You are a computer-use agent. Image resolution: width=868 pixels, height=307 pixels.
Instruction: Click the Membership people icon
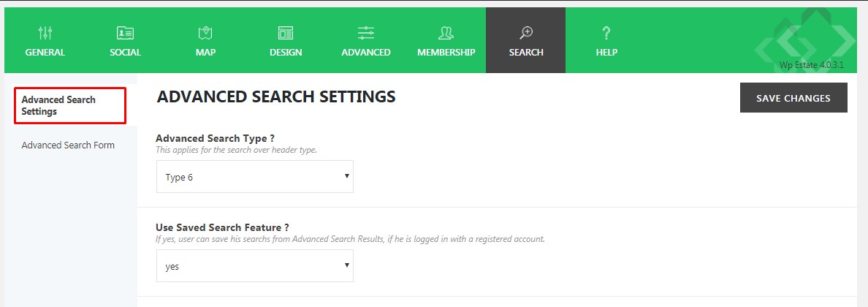[446, 33]
